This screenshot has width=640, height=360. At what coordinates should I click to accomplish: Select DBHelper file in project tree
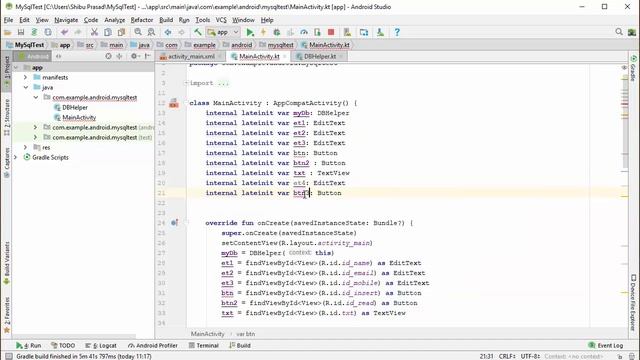(x=75, y=107)
